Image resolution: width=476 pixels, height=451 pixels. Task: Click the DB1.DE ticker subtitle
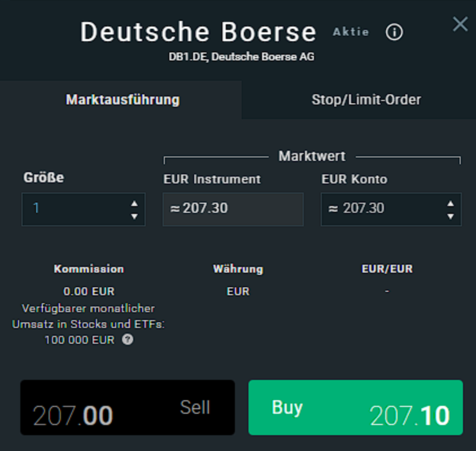click(238, 56)
